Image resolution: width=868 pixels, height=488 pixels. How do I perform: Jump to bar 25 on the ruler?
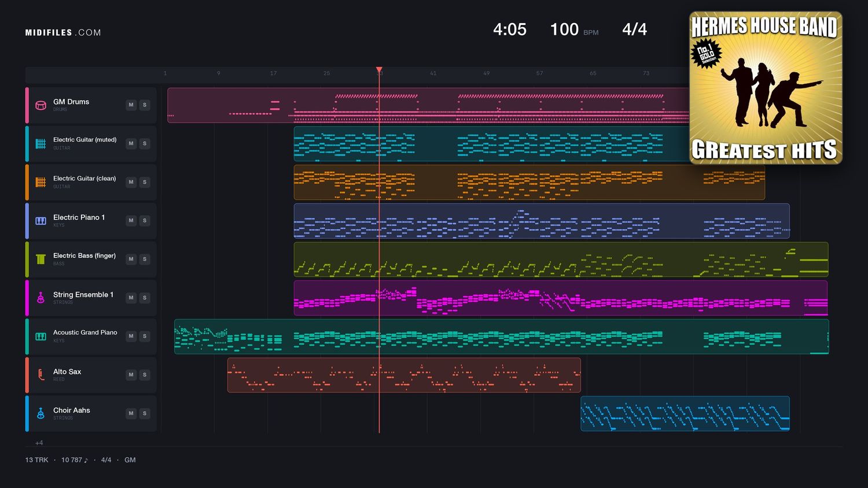click(326, 73)
